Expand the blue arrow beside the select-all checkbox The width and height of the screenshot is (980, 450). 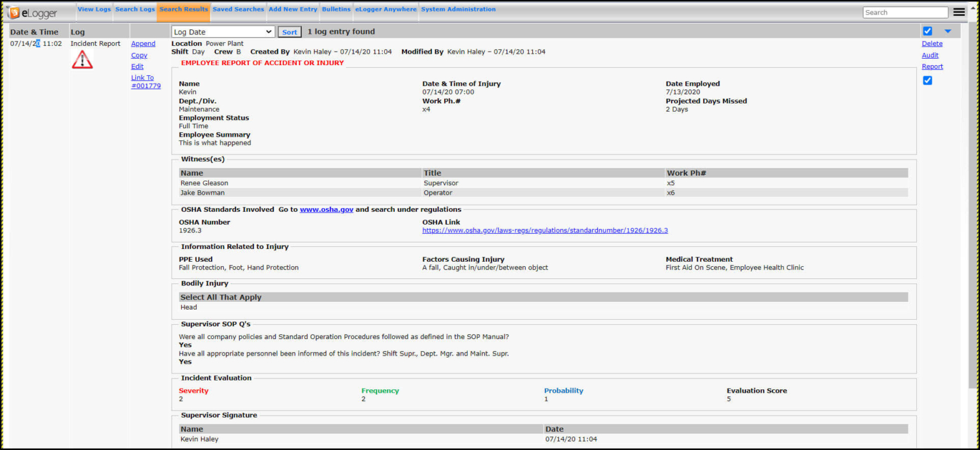click(x=947, y=30)
